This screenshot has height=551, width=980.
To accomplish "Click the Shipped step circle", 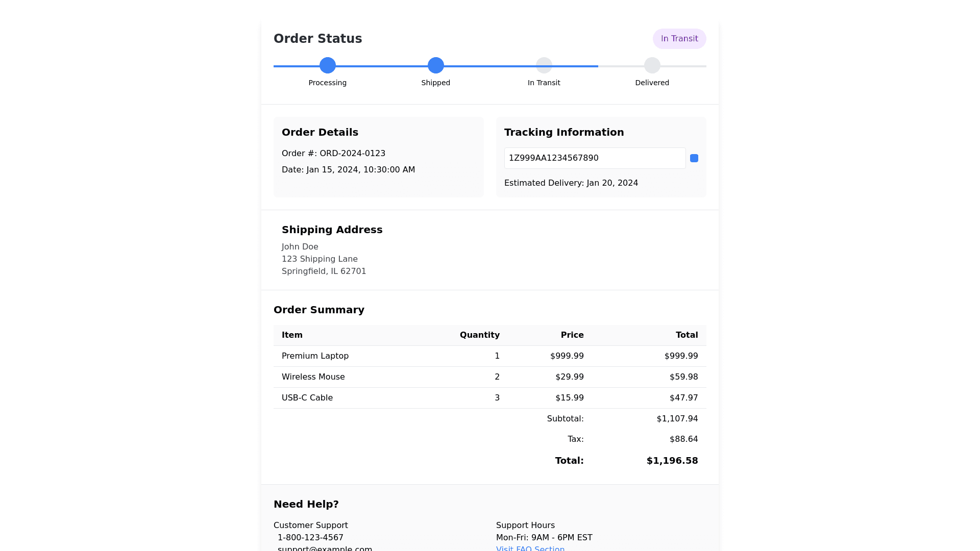I will coord(436,65).
